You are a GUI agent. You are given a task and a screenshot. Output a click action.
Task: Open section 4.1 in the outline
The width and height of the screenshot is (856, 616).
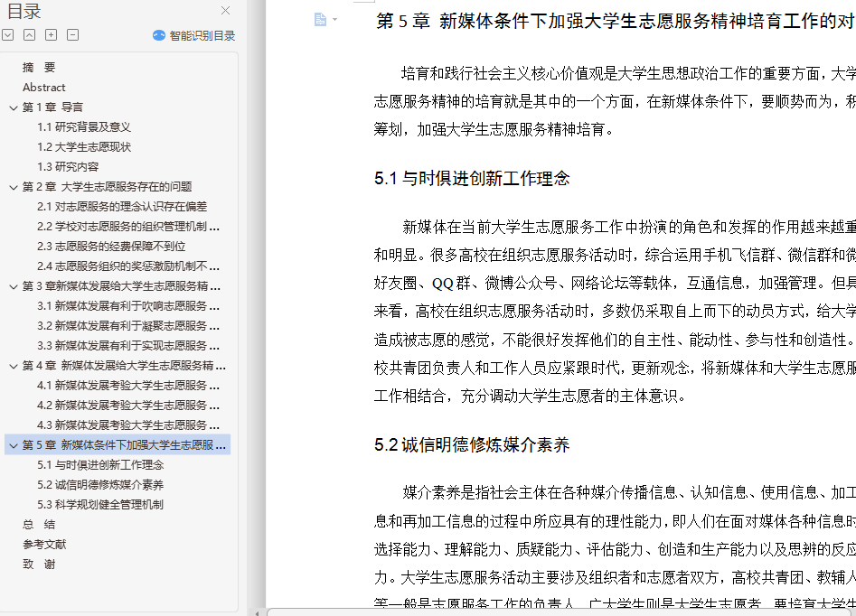[128, 386]
